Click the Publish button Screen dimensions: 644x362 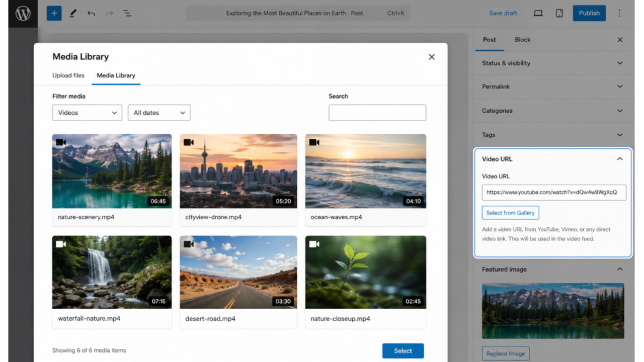point(589,13)
